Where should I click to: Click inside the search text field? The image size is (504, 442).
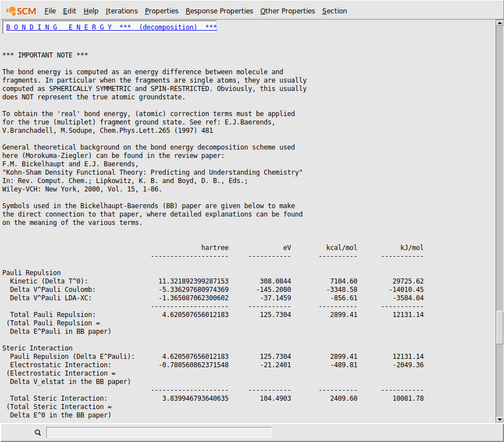point(159,432)
